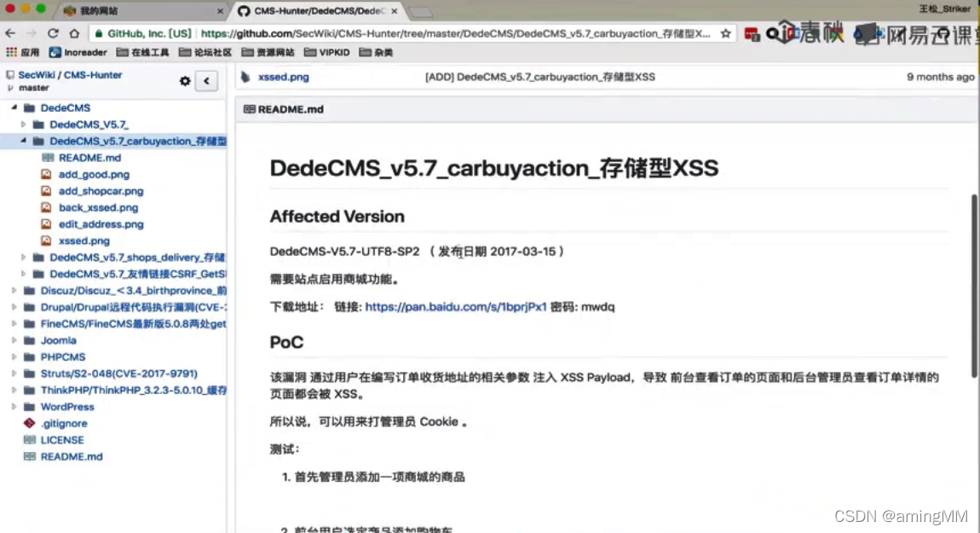Expand the DedeCMS_V5.7_ folder arrow
This screenshot has height=533, width=980.
tap(23, 125)
